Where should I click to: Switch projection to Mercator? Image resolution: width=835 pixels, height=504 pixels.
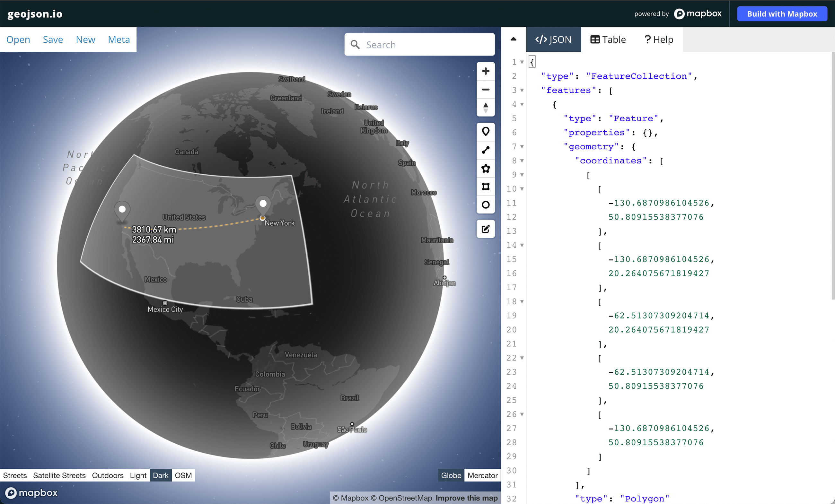coord(482,475)
